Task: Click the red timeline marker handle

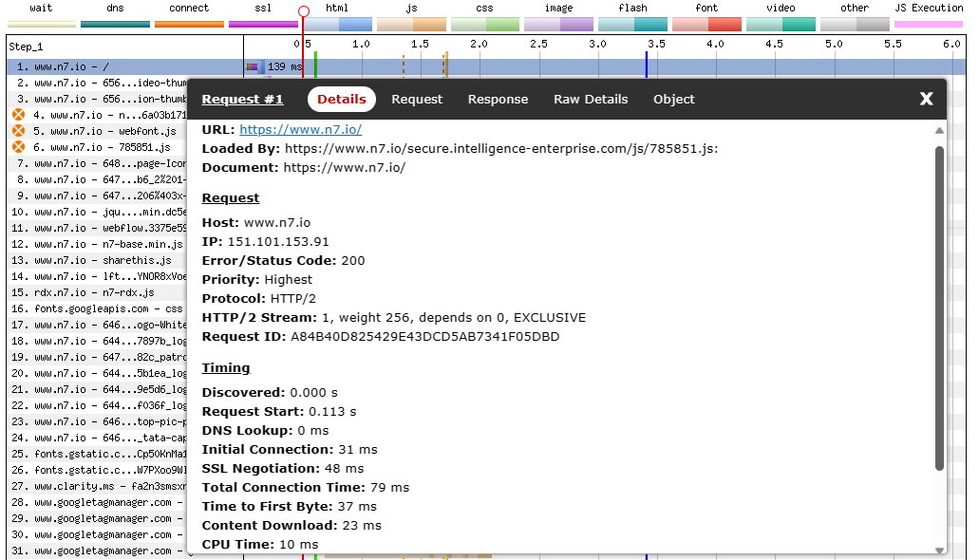Action: [302, 11]
